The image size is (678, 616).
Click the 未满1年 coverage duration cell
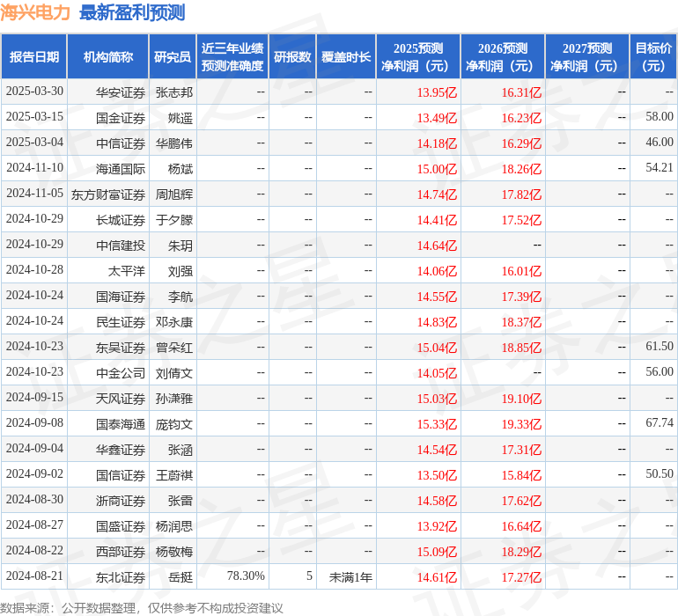[350, 577]
